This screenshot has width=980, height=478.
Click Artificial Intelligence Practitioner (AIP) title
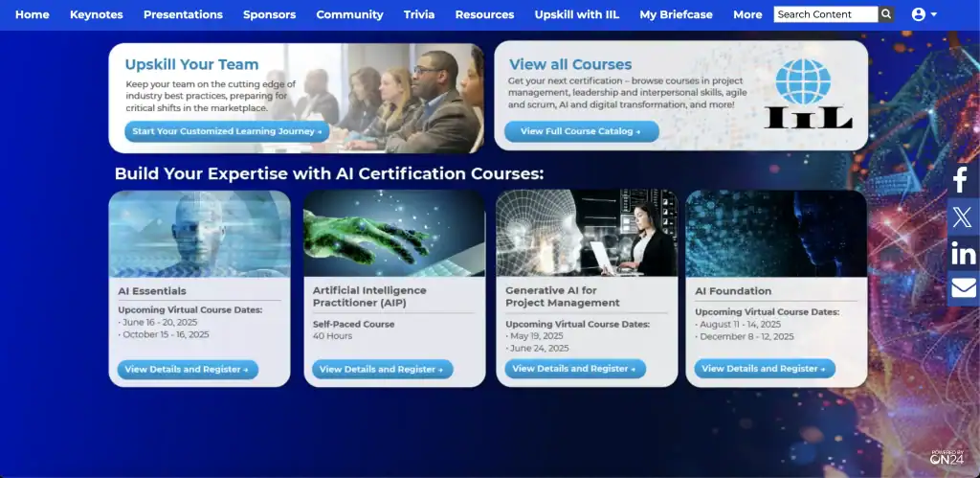pos(369,297)
